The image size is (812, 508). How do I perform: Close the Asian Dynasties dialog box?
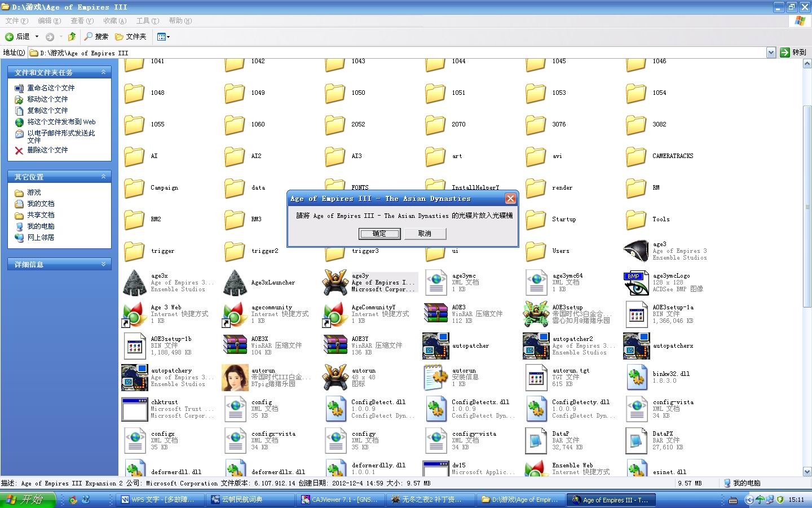click(x=510, y=199)
